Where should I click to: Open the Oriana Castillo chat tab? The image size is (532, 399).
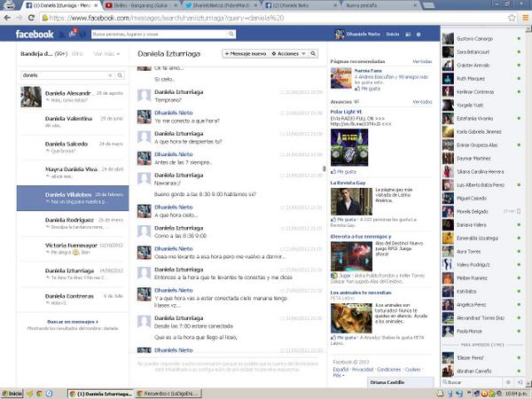pyautogui.click(x=401, y=382)
